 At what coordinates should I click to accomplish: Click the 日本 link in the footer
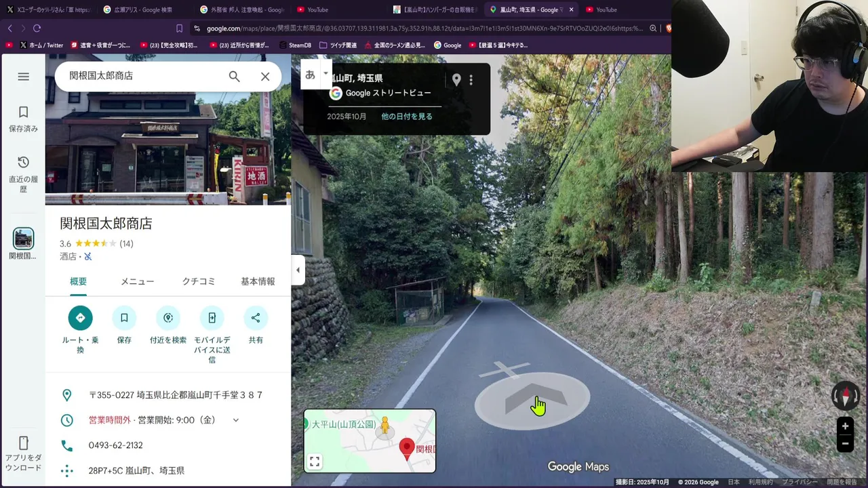(734, 482)
